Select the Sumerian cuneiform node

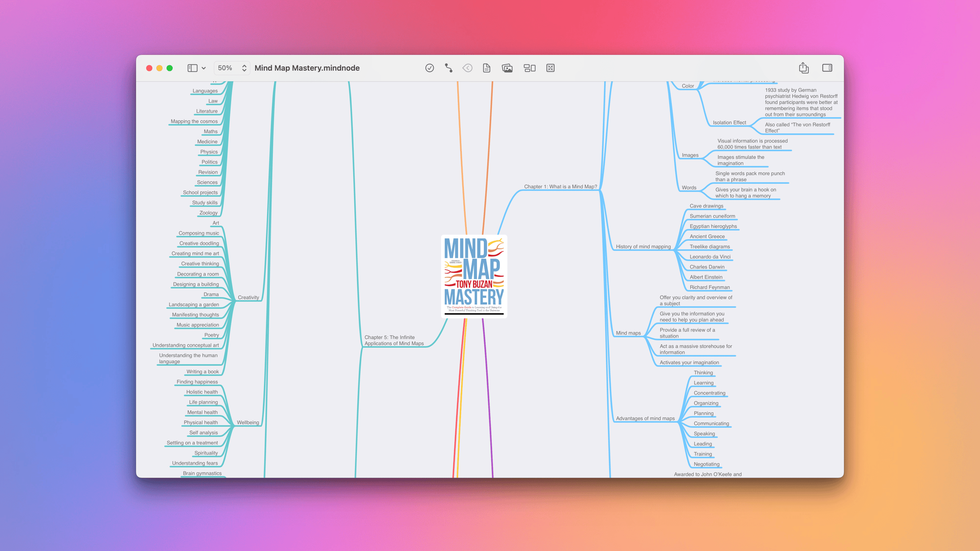pos(712,216)
